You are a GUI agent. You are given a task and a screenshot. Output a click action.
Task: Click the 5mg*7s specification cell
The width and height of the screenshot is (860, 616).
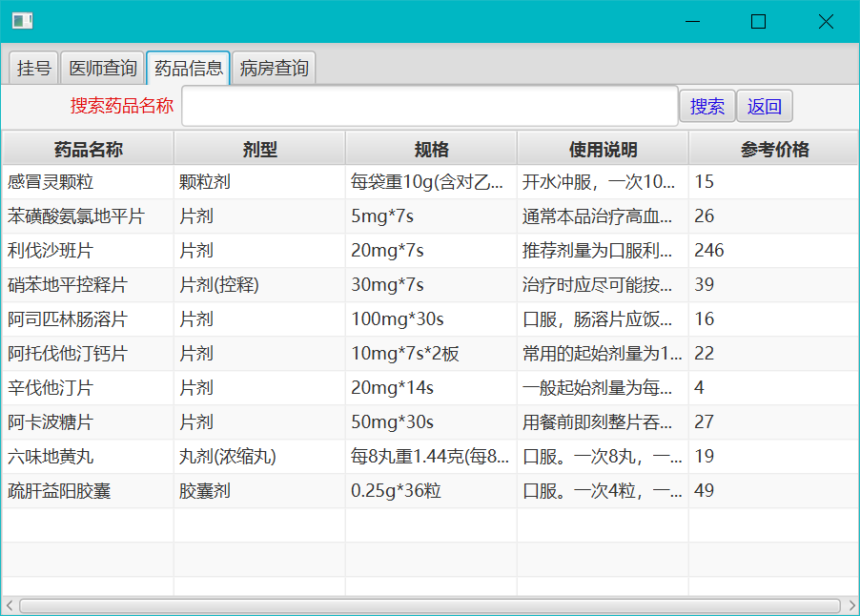431,216
